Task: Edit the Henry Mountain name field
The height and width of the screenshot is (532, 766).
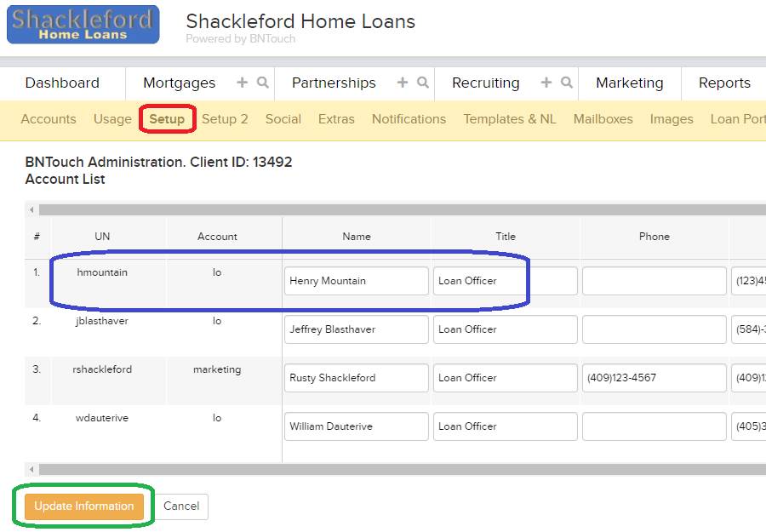Action: click(357, 281)
